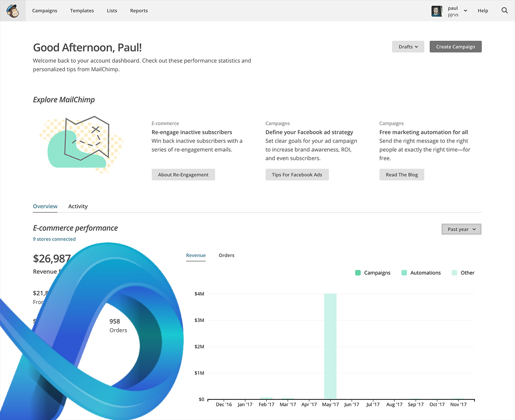Click the Automations legend color swatch
Screen dimensions: 515x420
click(x=404, y=273)
